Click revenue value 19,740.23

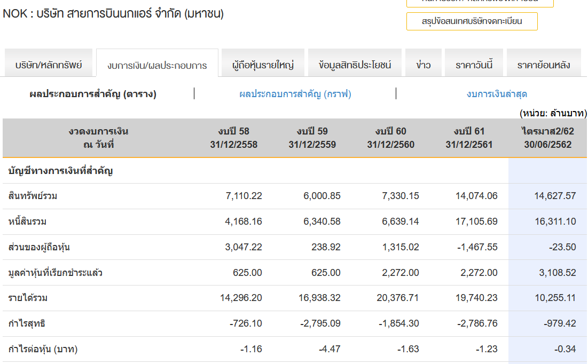476,298
